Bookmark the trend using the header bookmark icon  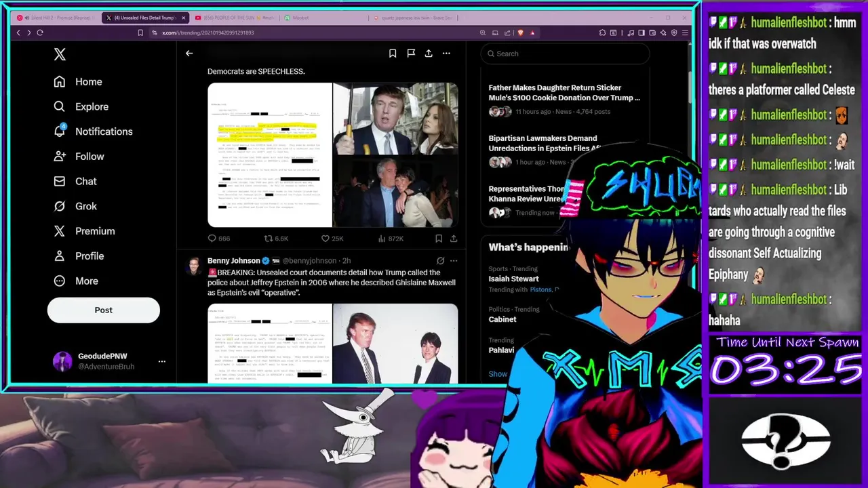coord(393,53)
